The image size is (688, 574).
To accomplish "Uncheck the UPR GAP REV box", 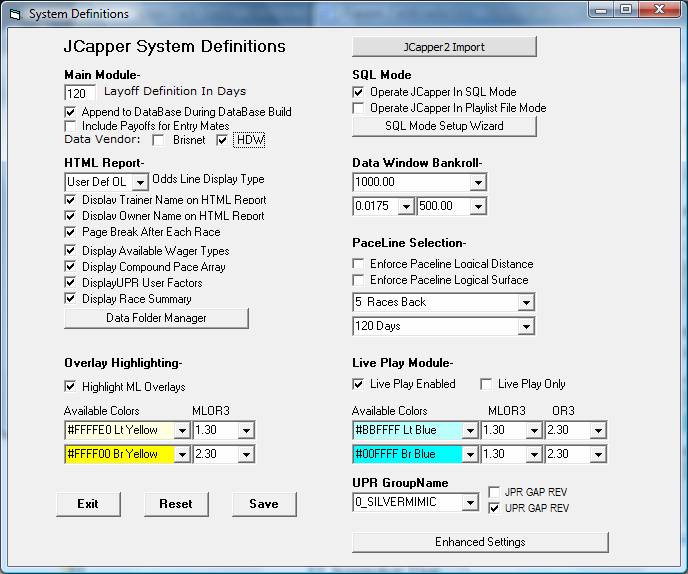I will tap(494, 508).
